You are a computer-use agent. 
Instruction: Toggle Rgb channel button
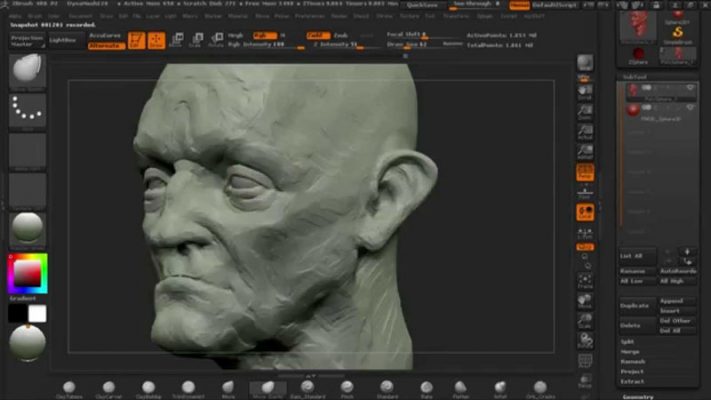pyautogui.click(x=260, y=35)
